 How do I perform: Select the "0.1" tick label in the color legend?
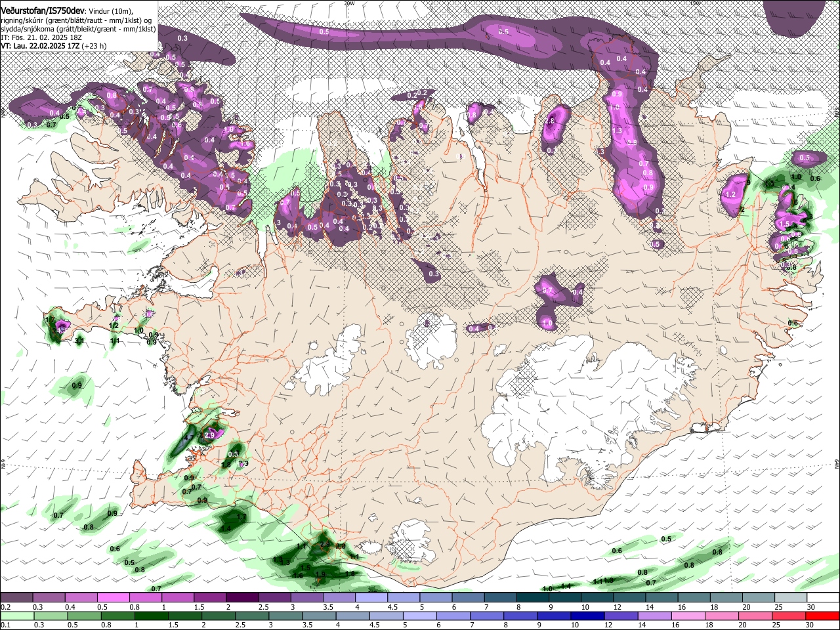coord(6,625)
